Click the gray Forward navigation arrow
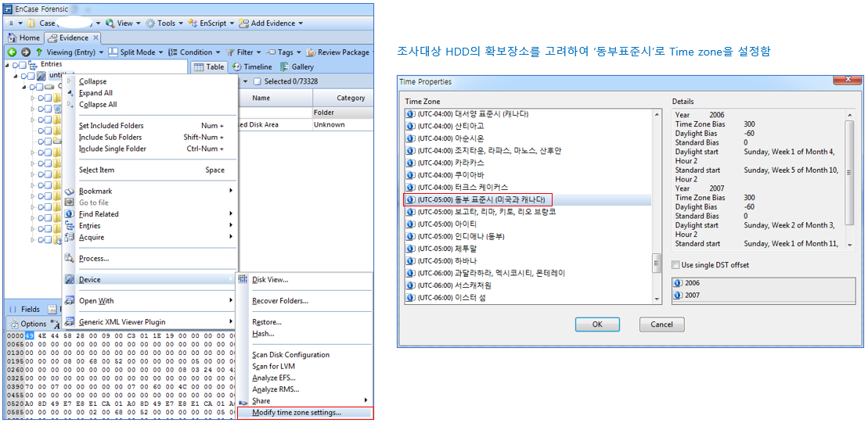This screenshot has height=423, width=868. pyautogui.click(x=26, y=52)
